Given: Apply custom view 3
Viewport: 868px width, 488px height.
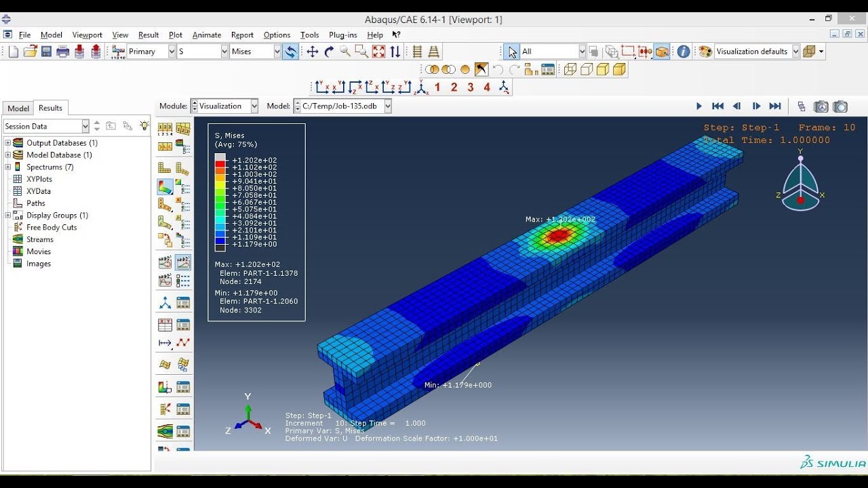Looking at the screenshot, I should coord(470,87).
